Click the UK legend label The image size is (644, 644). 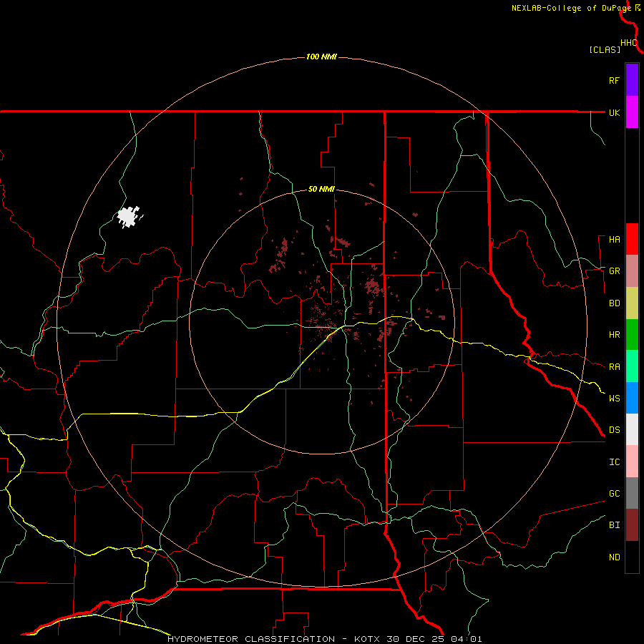coord(614,112)
